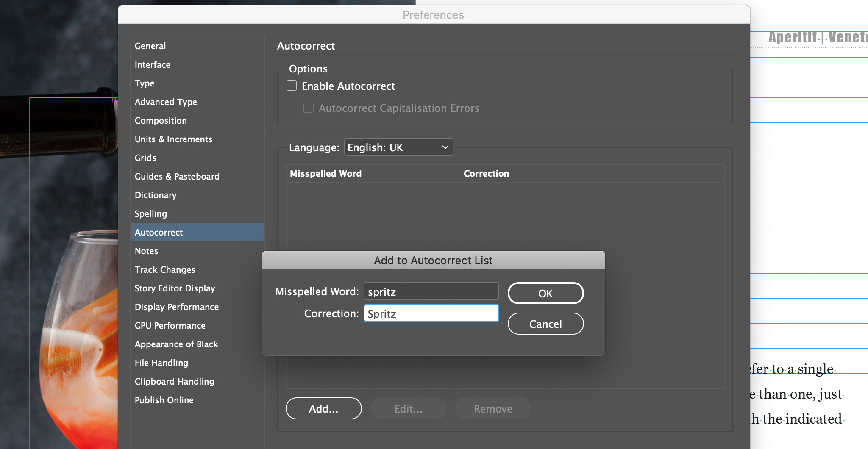Screen dimensions: 868x449
Task: Click the Misspelled Word field containing spritz
Action: (431, 291)
